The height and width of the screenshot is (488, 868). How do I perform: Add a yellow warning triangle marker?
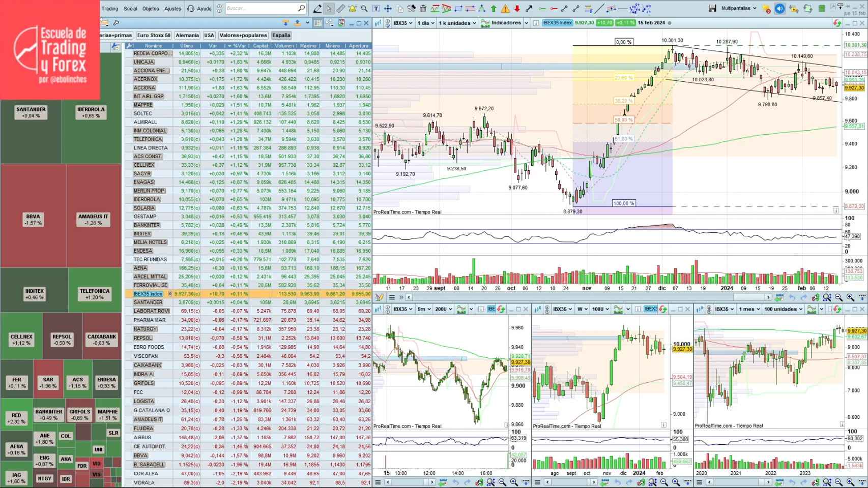[x=505, y=8]
